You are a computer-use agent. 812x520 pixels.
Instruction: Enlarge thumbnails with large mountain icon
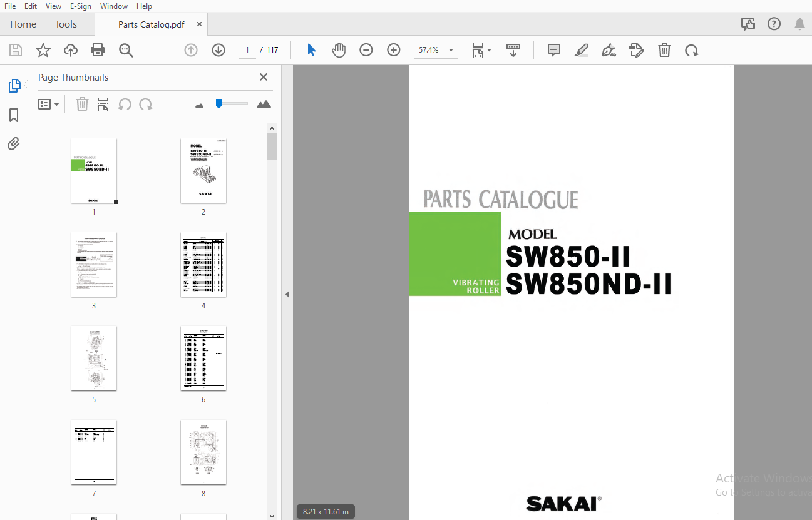(264, 104)
